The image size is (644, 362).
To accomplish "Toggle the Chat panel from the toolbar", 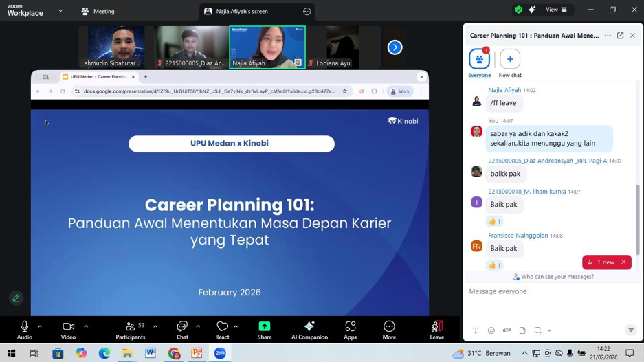I will pos(182,330).
